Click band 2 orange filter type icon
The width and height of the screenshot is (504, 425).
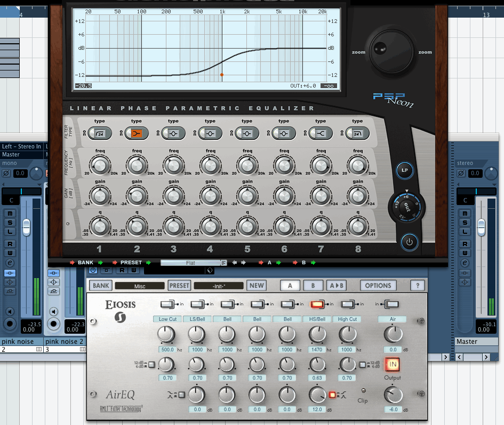pyautogui.click(x=136, y=133)
